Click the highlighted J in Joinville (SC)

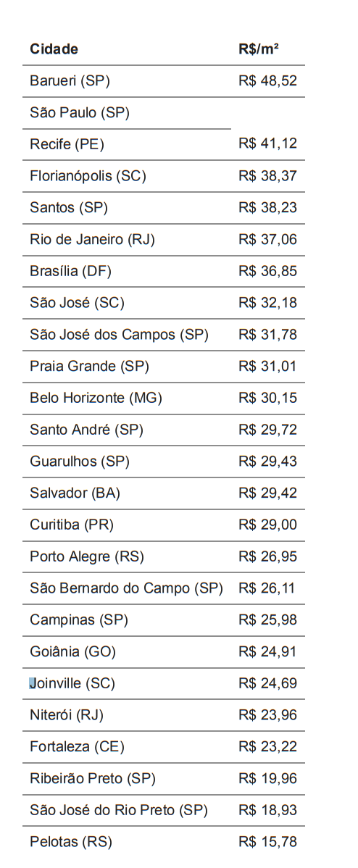point(32,683)
